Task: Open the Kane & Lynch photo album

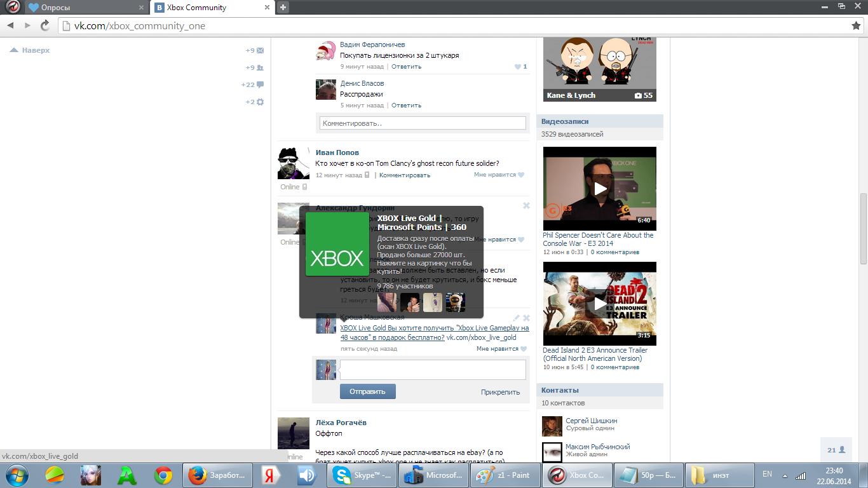Action: (600, 69)
